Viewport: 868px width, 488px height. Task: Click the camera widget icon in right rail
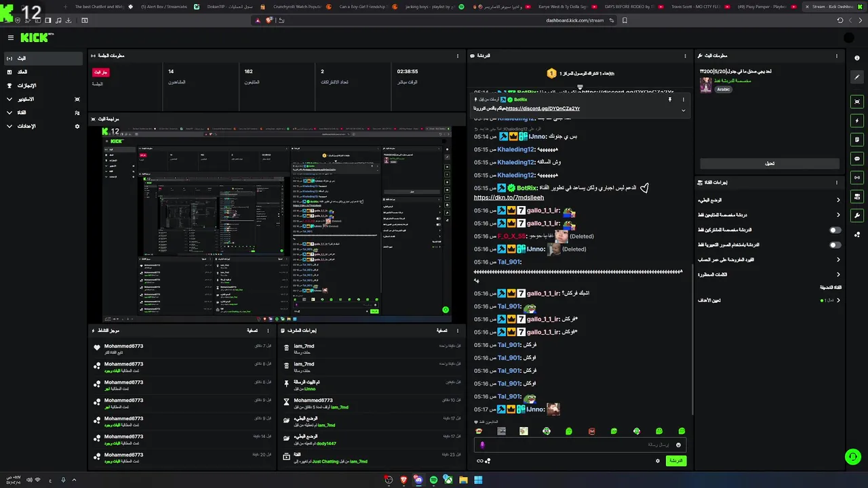click(x=857, y=197)
